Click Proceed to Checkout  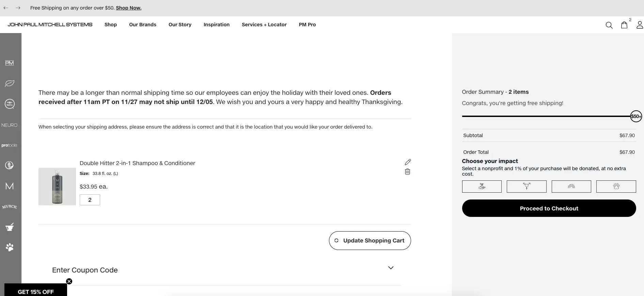tap(549, 208)
